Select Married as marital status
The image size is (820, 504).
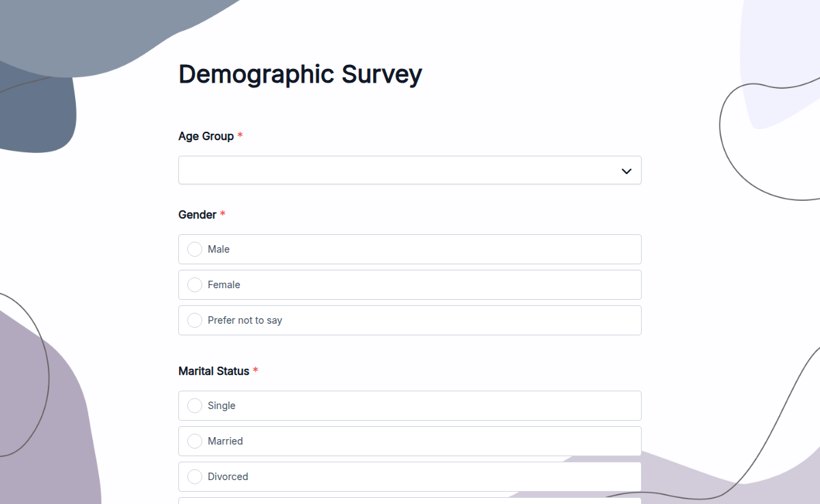tap(195, 441)
